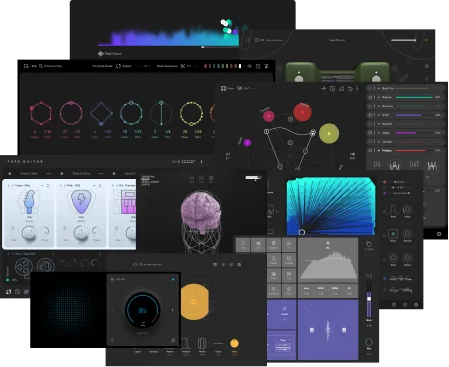
Task: Click the power icon in knob plugin window
Action: (173, 340)
